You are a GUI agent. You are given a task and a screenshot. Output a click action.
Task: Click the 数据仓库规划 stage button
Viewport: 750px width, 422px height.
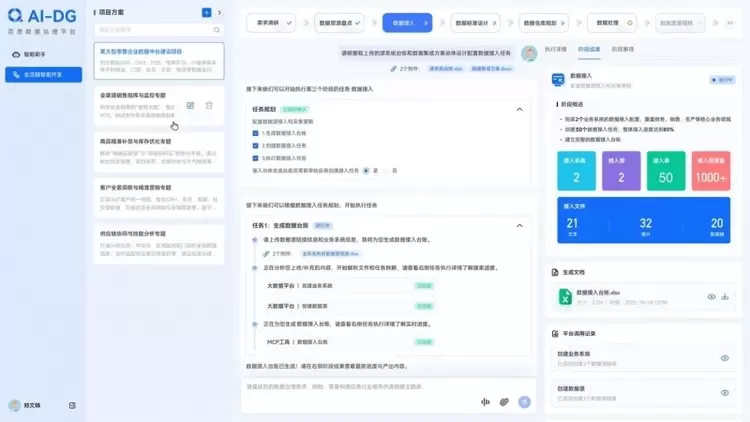pyautogui.click(x=544, y=23)
